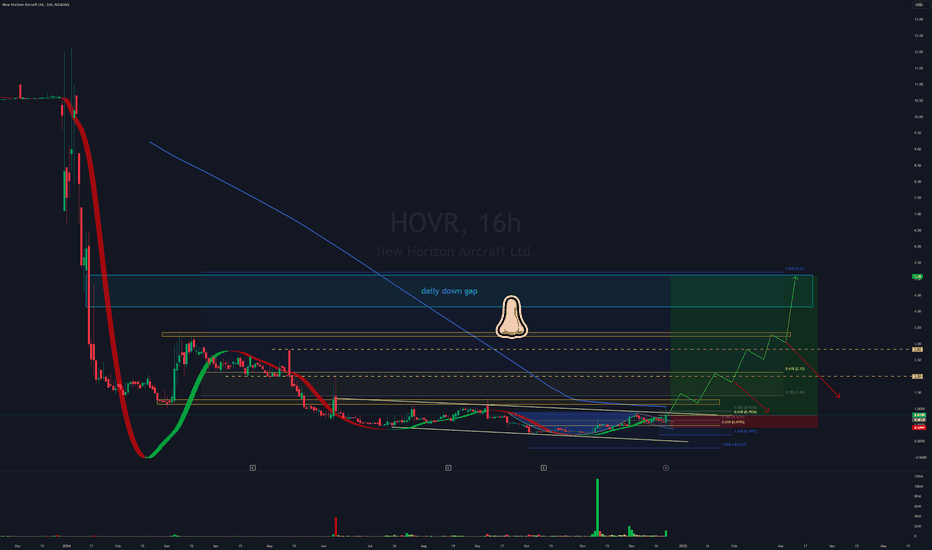Select the '1.618 (-0.2127)' Fibonacci label

734,444
